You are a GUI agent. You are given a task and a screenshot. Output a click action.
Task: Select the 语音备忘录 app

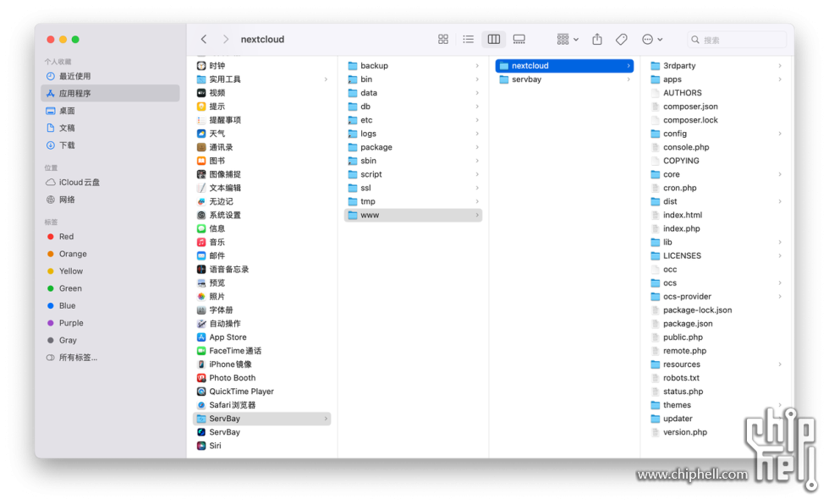[x=261, y=270]
